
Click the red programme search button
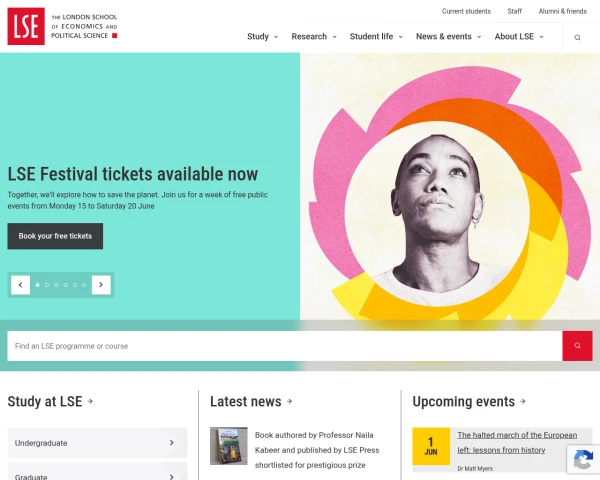click(x=577, y=346)
